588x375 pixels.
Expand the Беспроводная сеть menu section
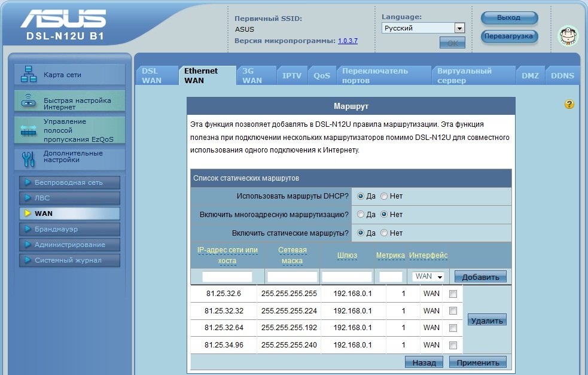click(x=69, y=182)
